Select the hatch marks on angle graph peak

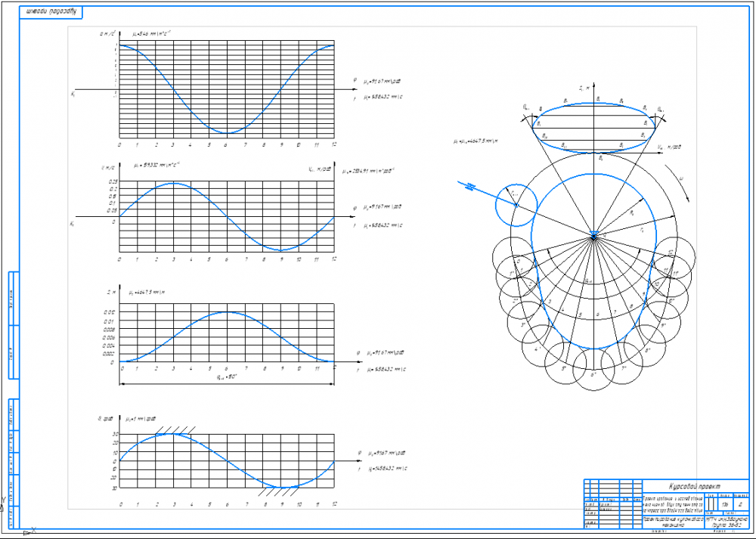pyautogui.click(x=173, y=429)
